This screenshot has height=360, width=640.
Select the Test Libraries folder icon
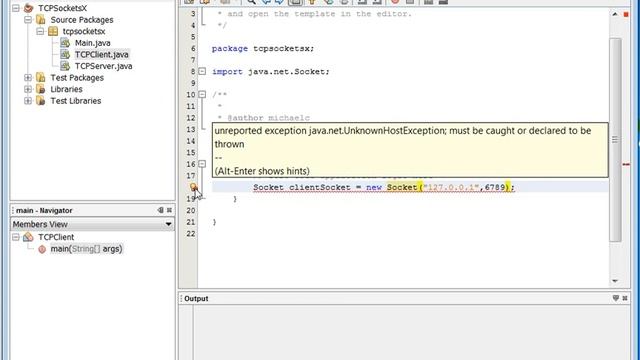tap(40, 100)
